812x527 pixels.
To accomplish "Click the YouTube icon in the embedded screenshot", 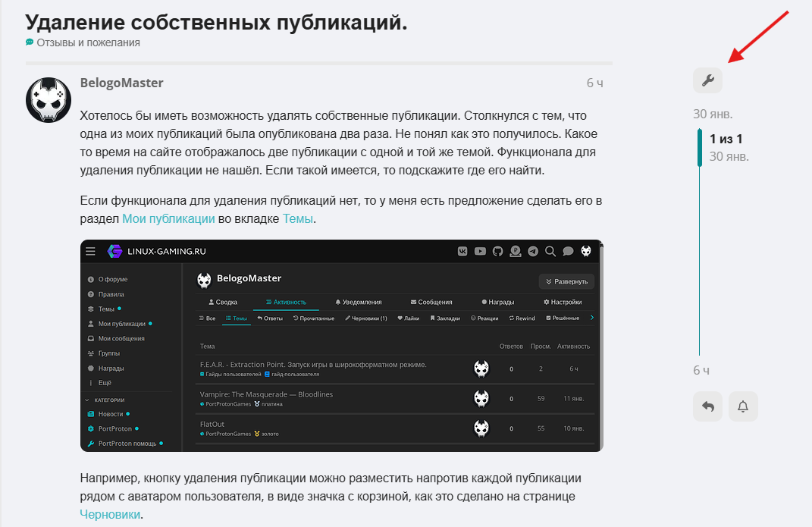I will coord(480,251).
